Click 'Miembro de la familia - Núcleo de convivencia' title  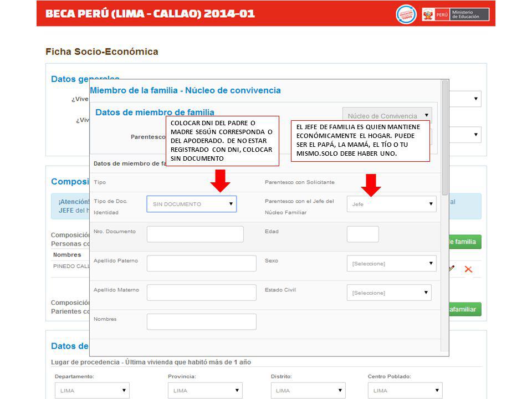pyautogui.click(x=185, y=90)
